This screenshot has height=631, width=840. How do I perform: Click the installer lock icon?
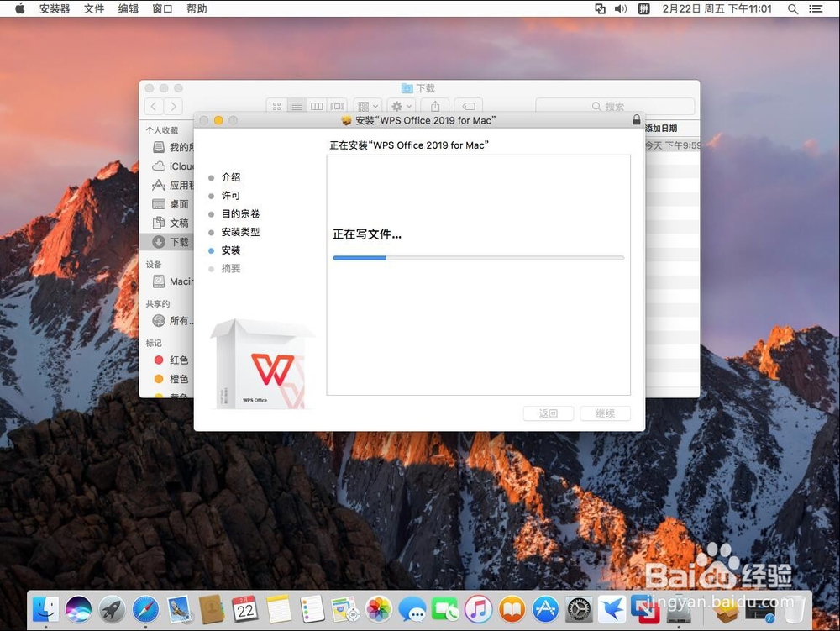coord(637,120)
